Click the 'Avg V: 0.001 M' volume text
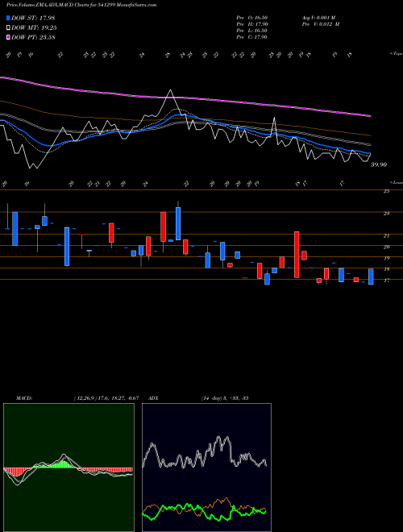403x532 pixels. (x=321, y=18)
